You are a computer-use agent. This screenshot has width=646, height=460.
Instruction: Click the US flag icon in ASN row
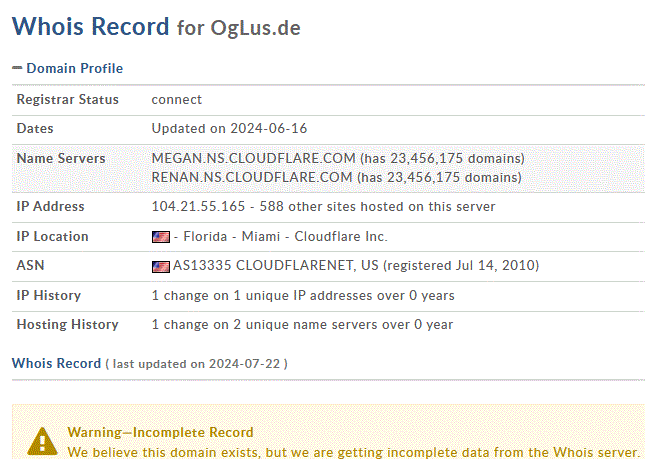(x=161, y=266)
